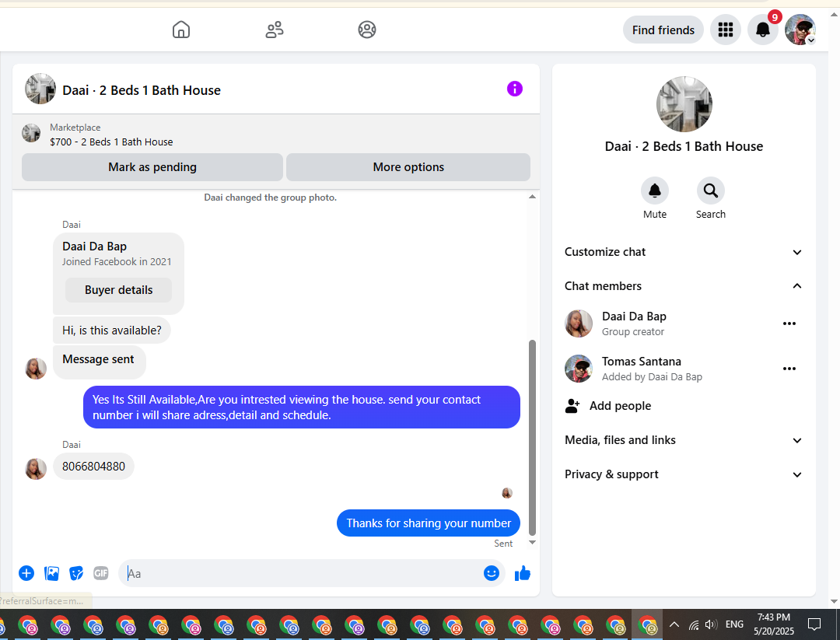Open the notifications bell with 9 badge
The width and height of the screenshot is (840, 640).
click(763, 30)
